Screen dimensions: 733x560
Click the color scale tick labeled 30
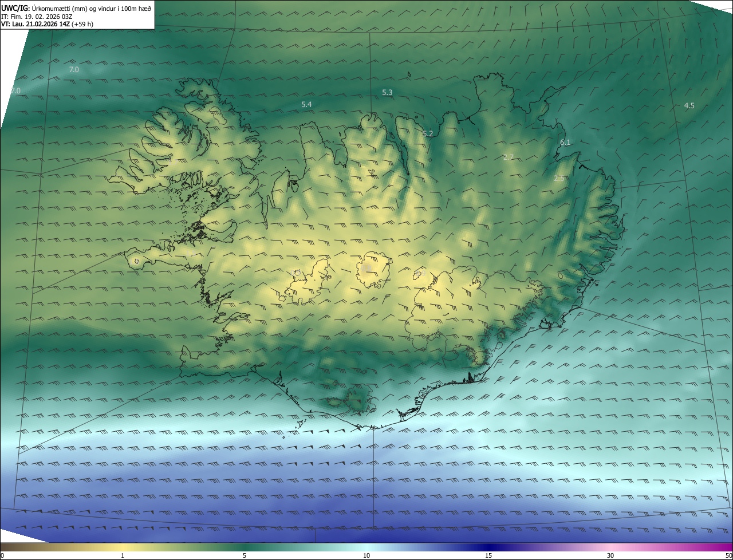pyautogui.click(x=610, y=555)
